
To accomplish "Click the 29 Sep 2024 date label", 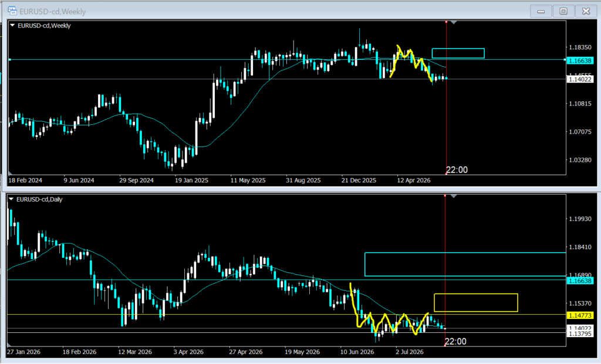I will pos(136,181).
